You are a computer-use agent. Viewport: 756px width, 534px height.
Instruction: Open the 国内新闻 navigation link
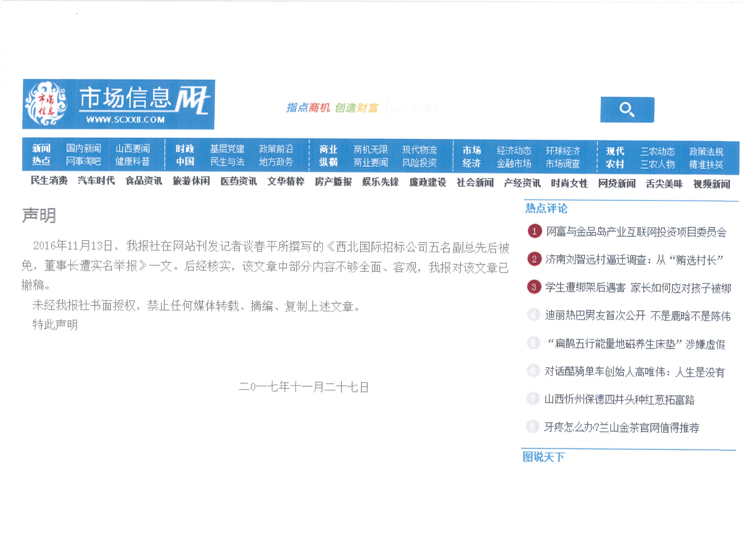(x=83, y=148)
